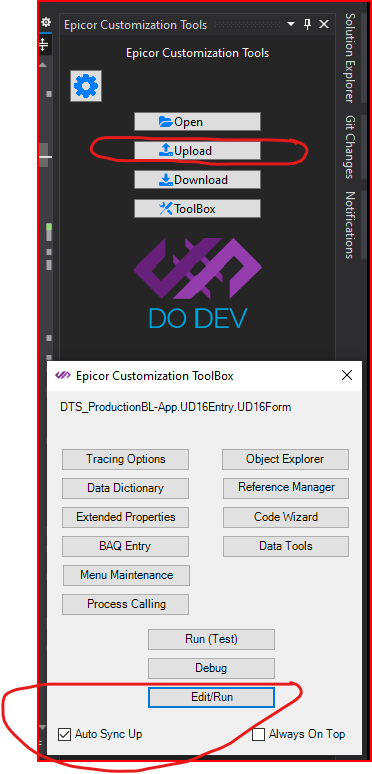Pin the Epicor Customization Tools panel
This screenshot has height=774, width=372.
(x=307, y=24)
